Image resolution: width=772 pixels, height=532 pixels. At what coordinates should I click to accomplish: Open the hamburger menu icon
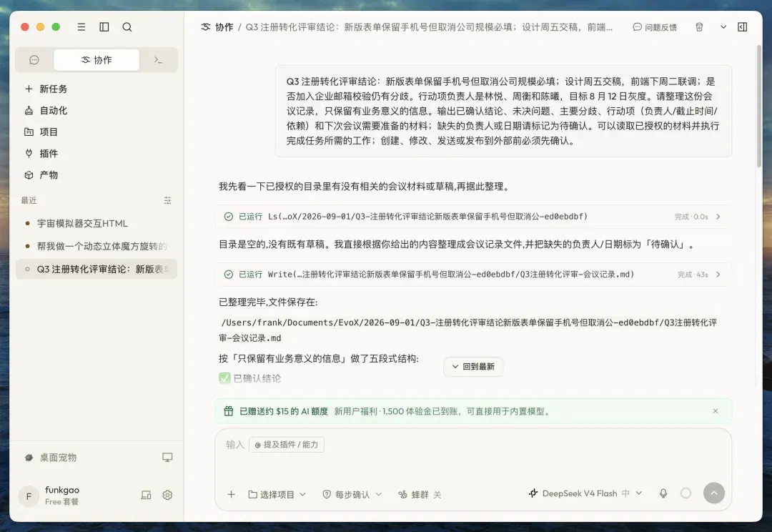click(x=81, y=27)
